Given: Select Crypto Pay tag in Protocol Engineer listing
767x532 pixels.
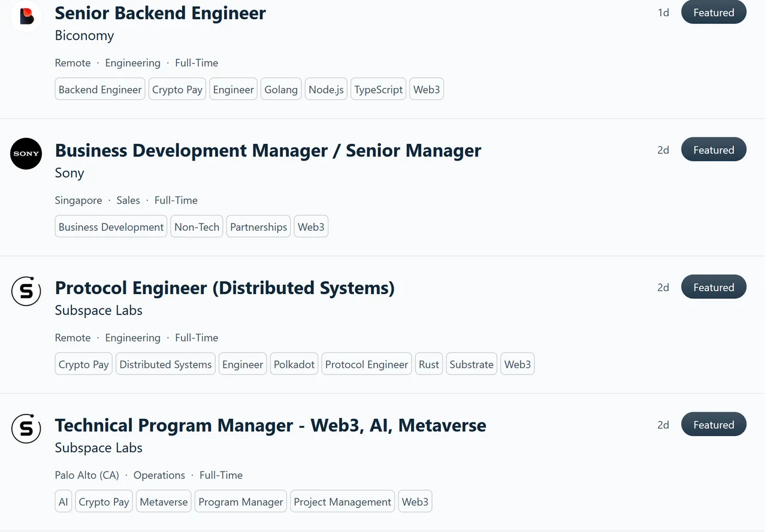Looking at the screenshot, I should tap(84, 364).
